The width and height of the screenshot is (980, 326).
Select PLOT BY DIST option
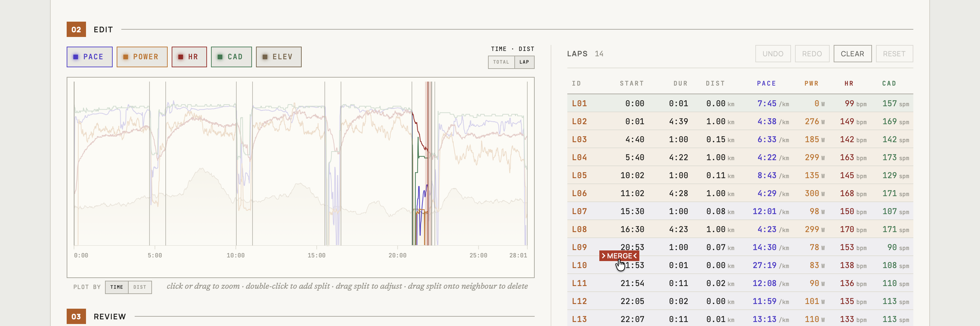pos(140,287)
